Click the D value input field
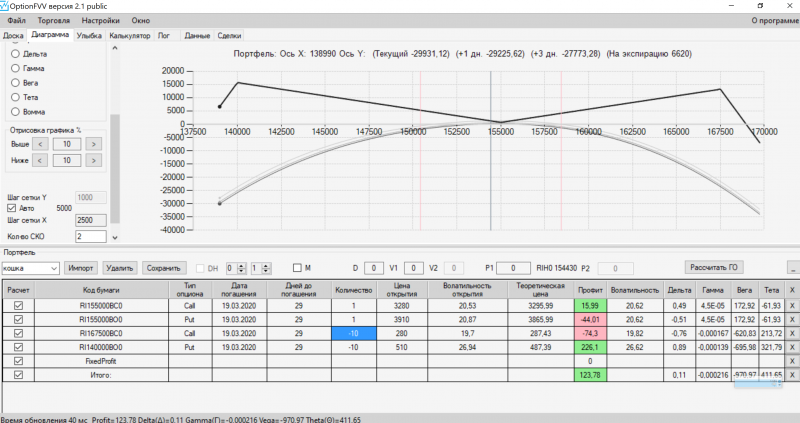The image size is (800, 423). tap(374, 268)
